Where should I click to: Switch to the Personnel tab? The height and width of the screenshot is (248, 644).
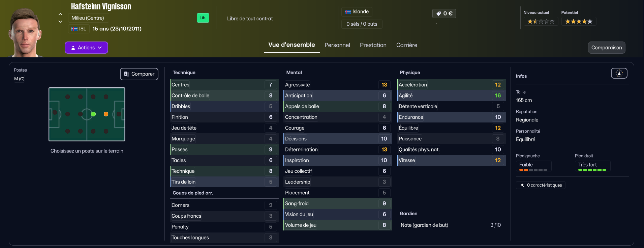337,45
